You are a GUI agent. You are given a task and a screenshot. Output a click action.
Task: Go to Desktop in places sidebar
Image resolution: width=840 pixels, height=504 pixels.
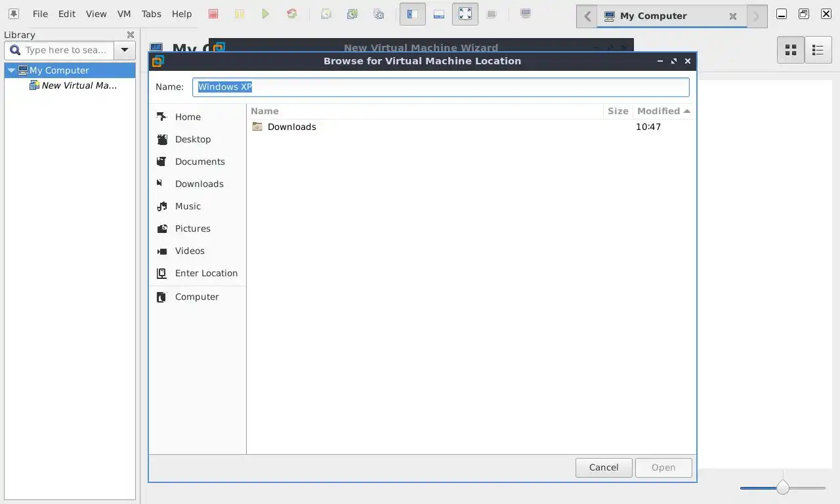198,139
